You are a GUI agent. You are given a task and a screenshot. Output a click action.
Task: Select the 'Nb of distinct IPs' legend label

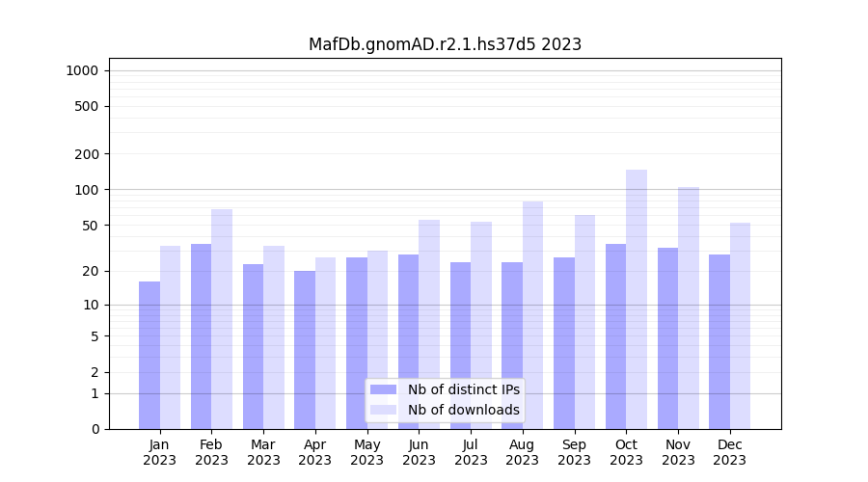coord(463,389)
